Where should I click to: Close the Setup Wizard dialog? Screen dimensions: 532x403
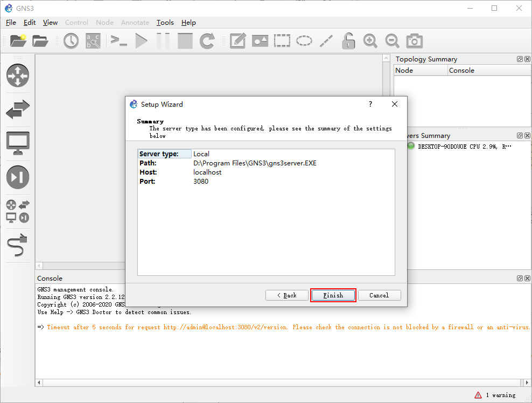[x=395, y=104]
